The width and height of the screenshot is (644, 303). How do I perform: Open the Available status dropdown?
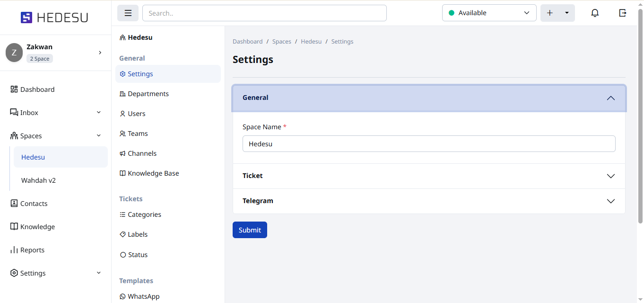pyautogui.click(x=489, y=13)
